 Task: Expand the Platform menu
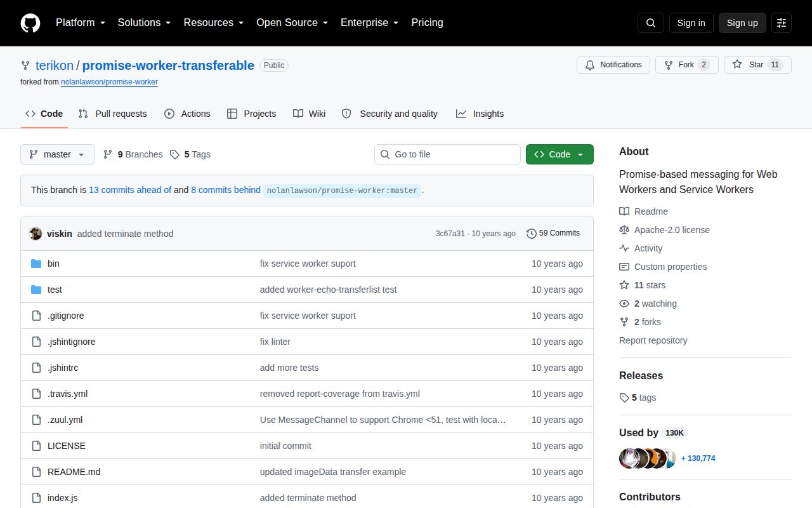(82, 23)
